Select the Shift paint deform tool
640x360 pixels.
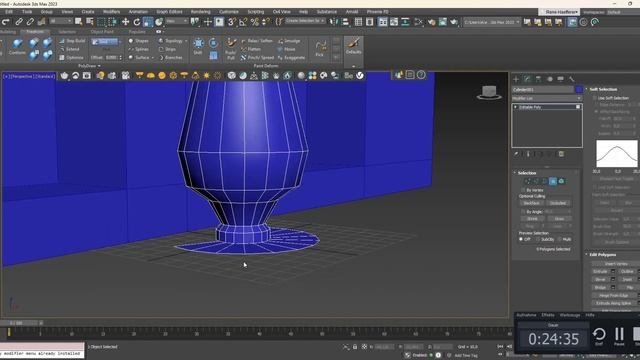click(x=198, y=46)
